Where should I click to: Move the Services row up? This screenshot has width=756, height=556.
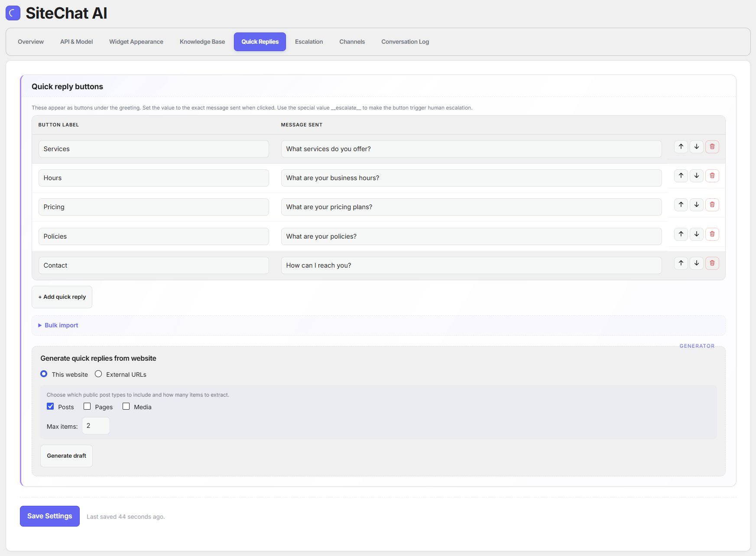(681, 147)
